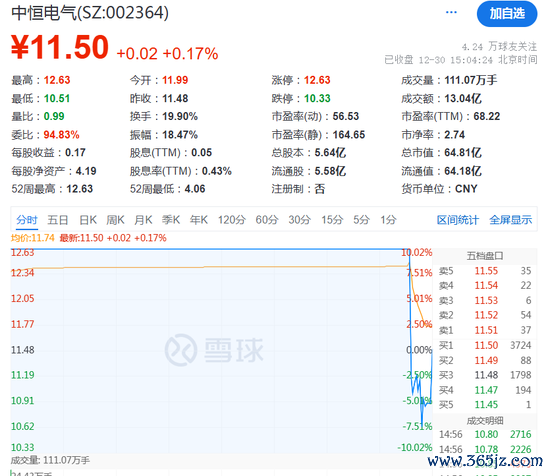Click the 卖1 row price 11.51

pyautogui.click(x=486, y=330)
